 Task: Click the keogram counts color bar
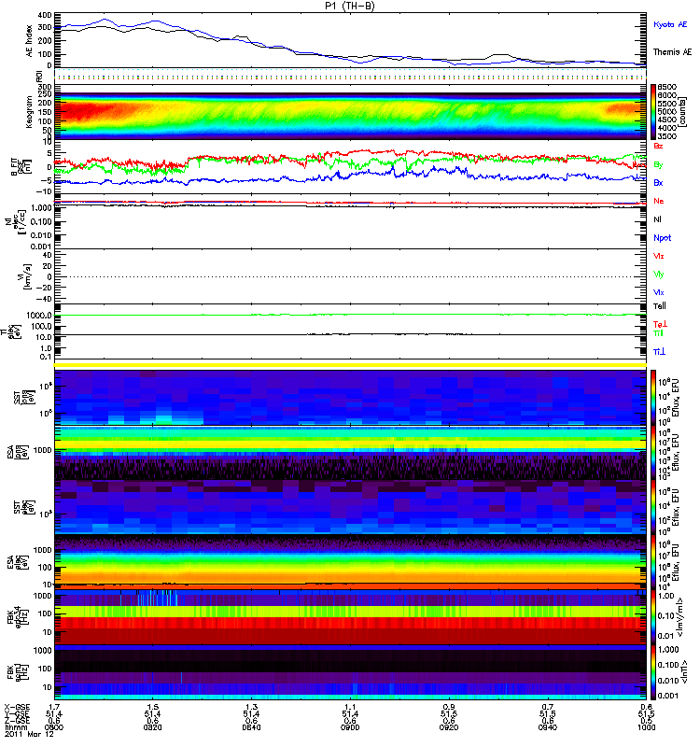coord(654,112)
